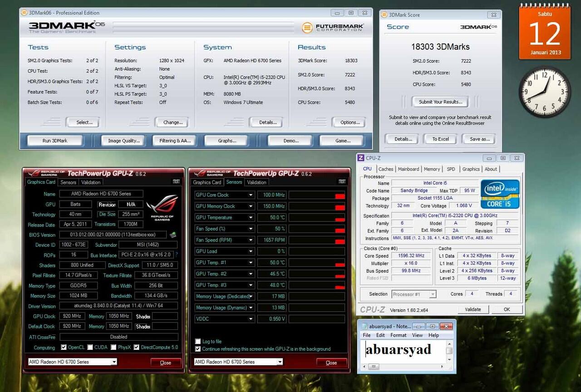Toggle the PhysX checkbox in GPU-Z

pos(113,348)
